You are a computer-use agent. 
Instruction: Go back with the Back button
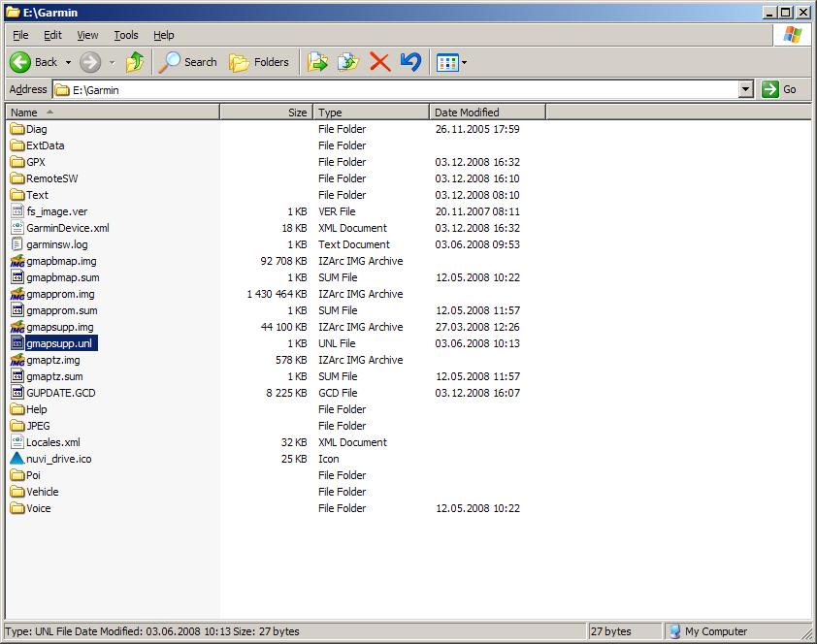(34, 62)
